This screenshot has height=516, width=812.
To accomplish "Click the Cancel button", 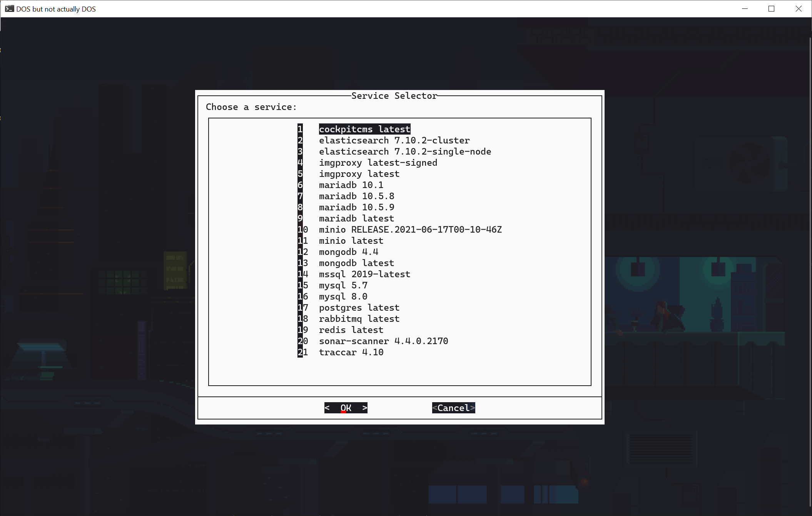I will [453, 408].
